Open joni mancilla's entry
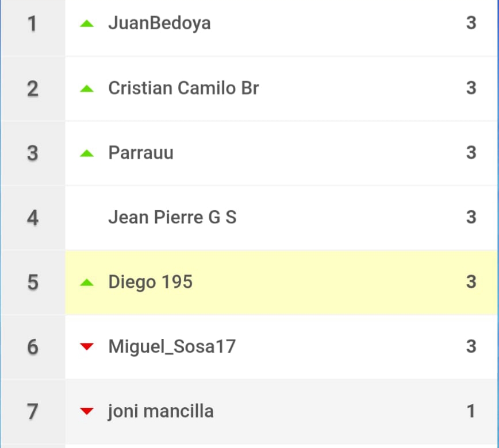Screen dimensions: 499x448 click(x=161, y=411)
